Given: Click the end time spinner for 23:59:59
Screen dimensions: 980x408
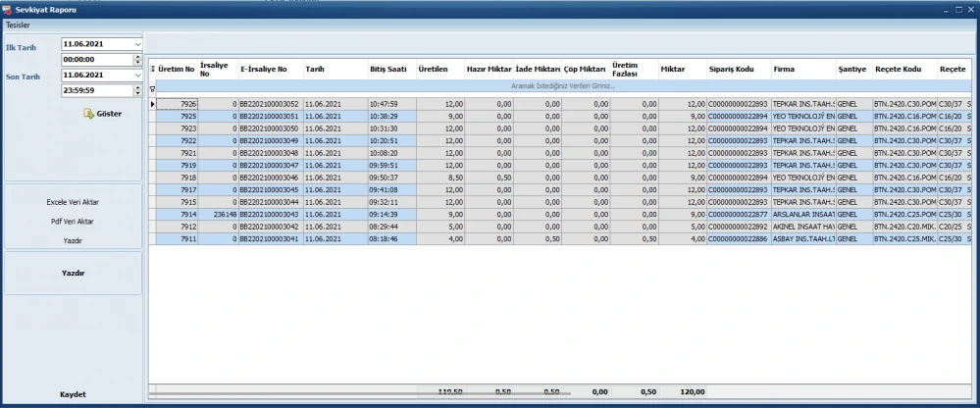Looking at the screenshot, I should (137, 89).
